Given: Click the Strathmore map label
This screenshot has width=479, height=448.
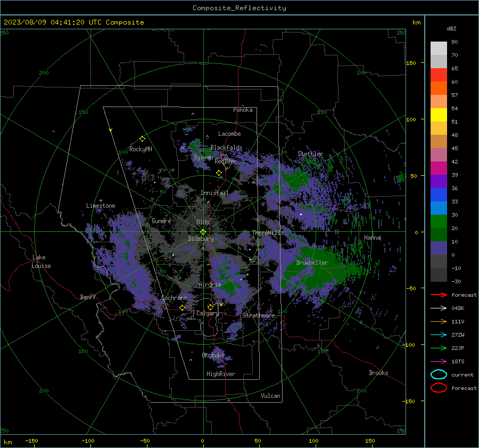Looking at the screenshot, I should pos(259,315).
